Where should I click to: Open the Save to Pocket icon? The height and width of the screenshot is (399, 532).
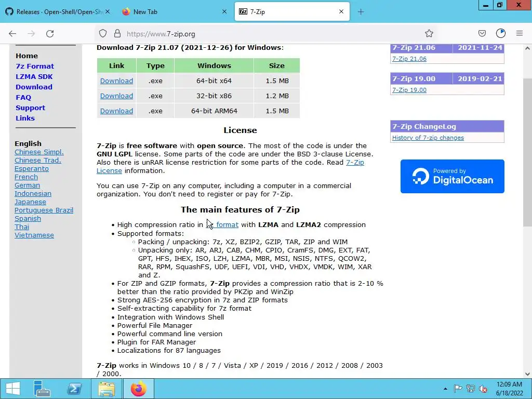482,34
